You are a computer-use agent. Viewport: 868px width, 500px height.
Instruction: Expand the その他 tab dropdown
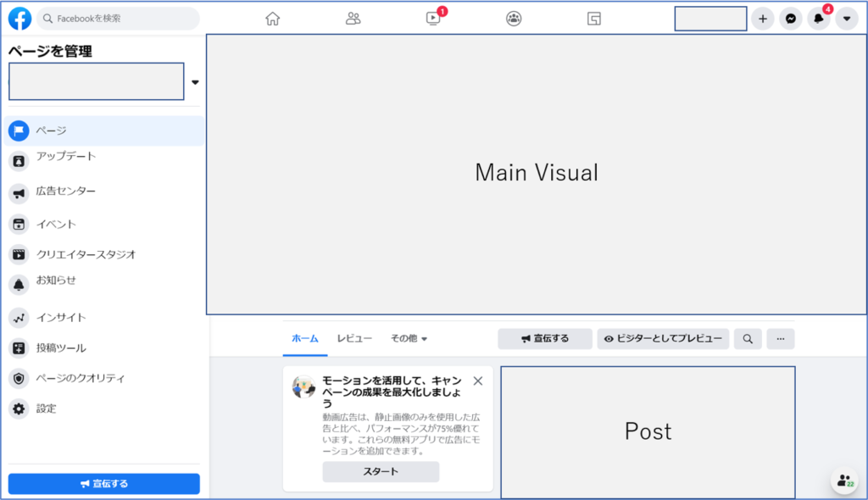(409, 338)
